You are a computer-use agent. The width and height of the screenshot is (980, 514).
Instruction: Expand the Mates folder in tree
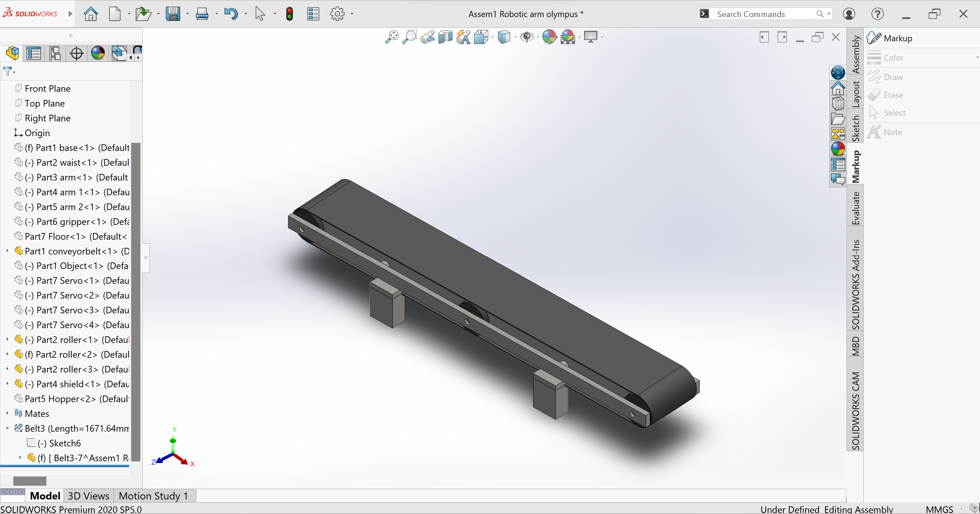(7, 413)
